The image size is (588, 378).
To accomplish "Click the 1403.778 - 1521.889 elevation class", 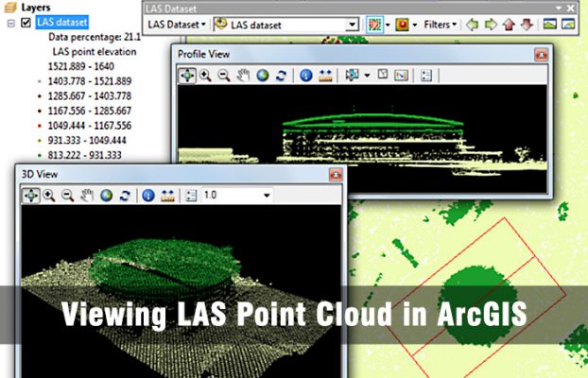I will [x=90, y=81].
